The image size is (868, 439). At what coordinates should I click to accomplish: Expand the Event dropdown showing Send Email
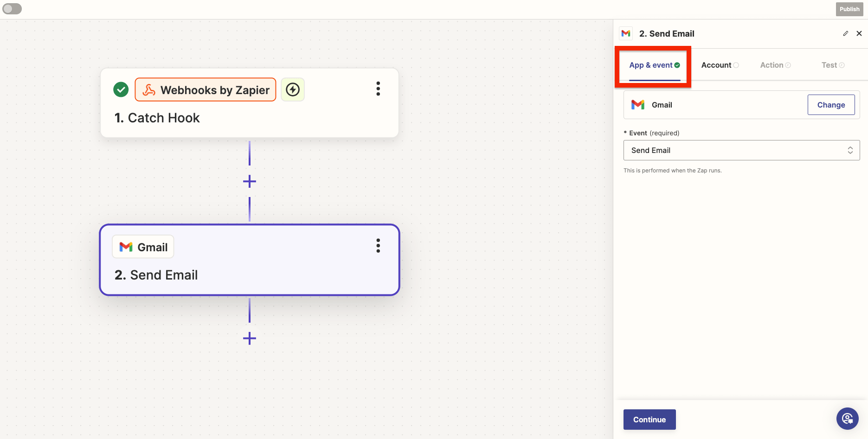click(741, 150)
